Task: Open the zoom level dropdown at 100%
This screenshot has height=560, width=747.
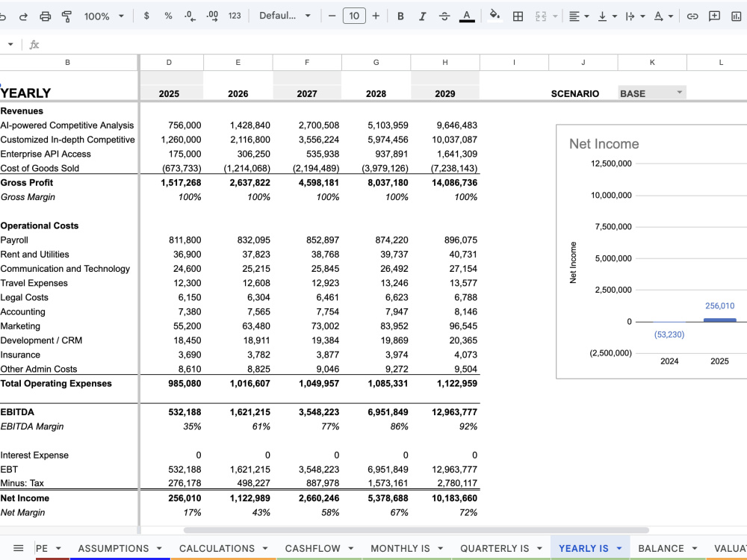Action: pos(104,16)
